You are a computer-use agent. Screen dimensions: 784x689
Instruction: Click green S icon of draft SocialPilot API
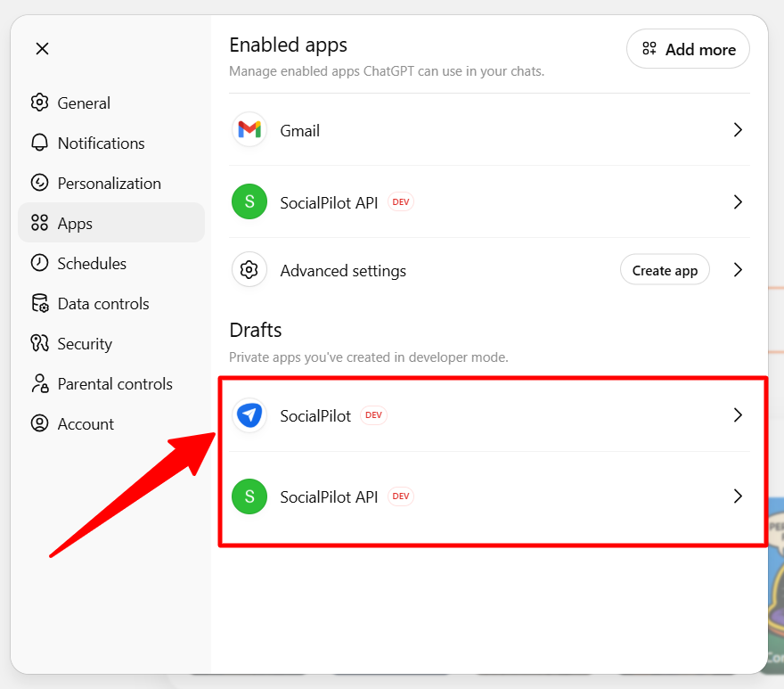[249, 496]
